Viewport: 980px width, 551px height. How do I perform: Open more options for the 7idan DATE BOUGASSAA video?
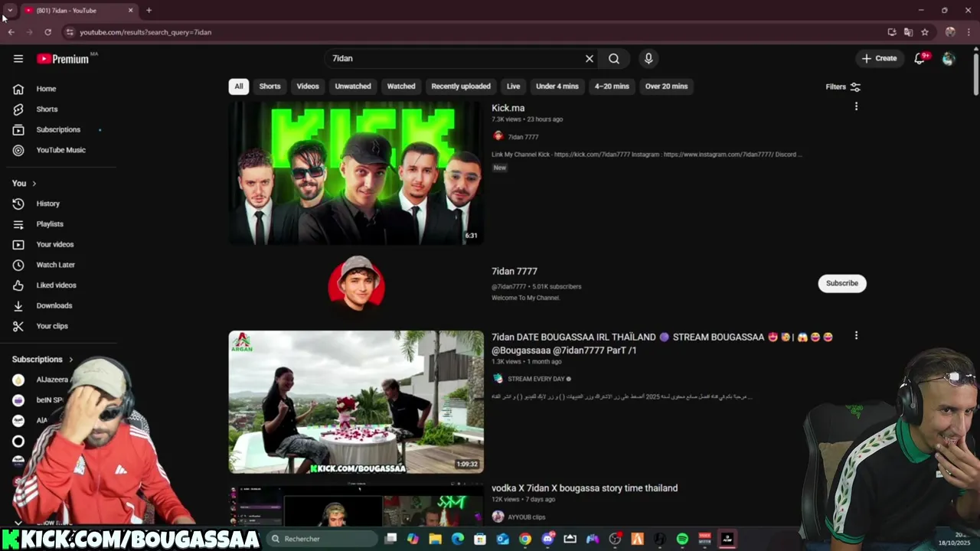[856, 335]
